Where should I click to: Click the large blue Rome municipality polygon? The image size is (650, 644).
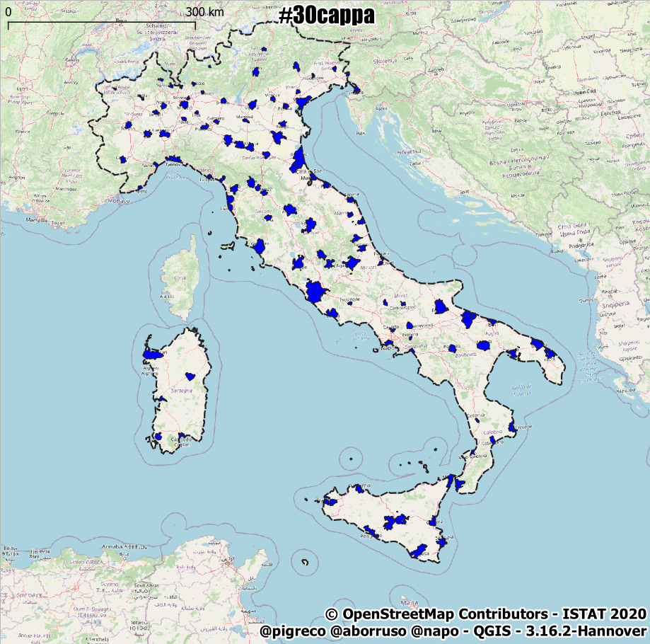coord(315,292)
